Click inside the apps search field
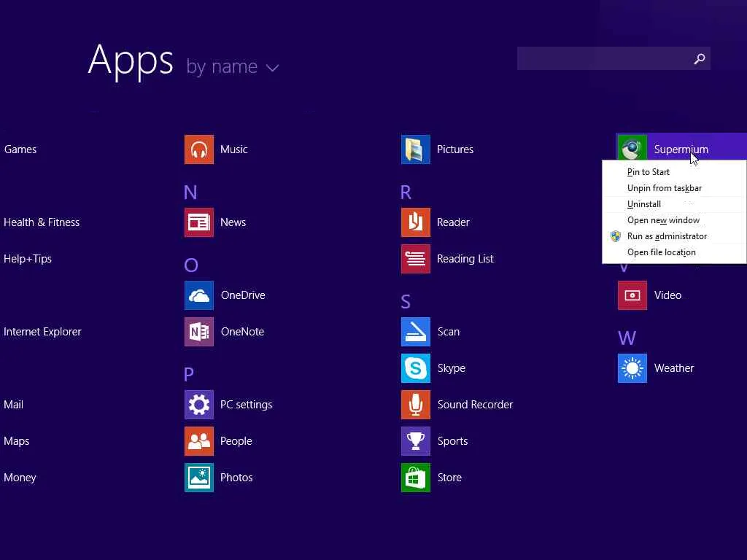Image resolution: width=747 pixels, height=560 pixels. click(614, 58)
